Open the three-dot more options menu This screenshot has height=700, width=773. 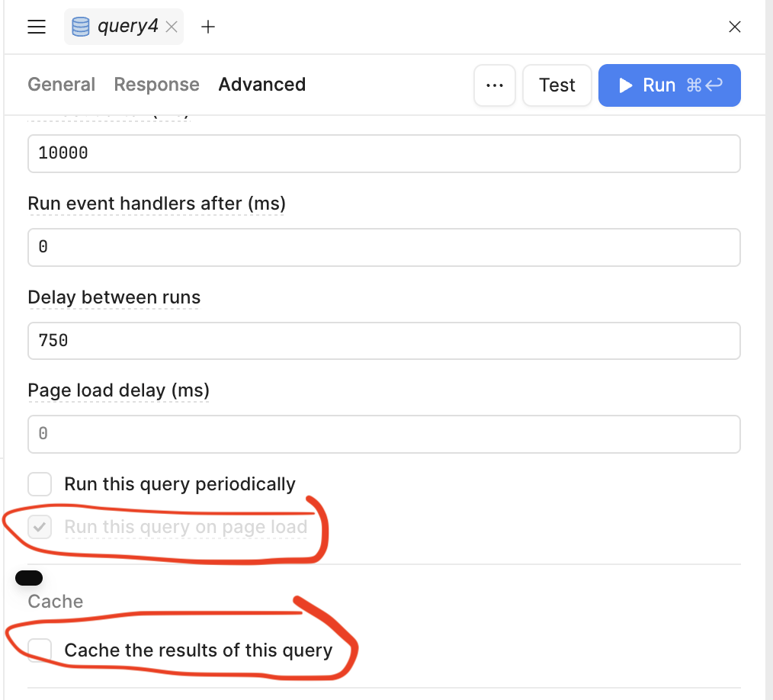click(495, 85)
